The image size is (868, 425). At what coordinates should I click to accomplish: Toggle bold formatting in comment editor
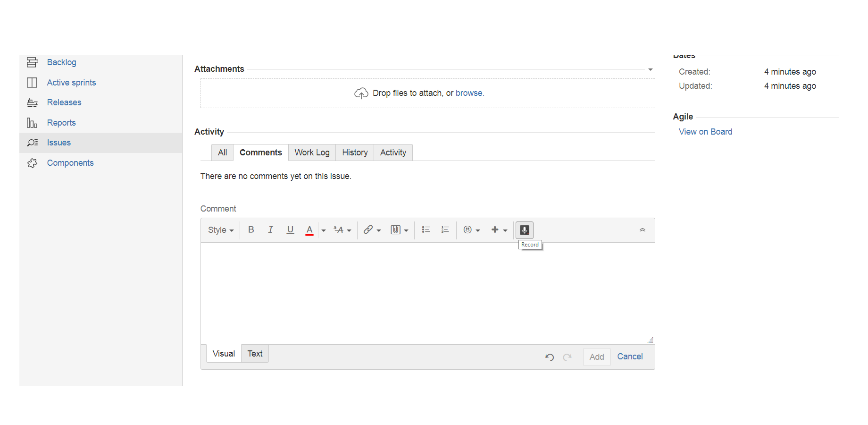point(251,230)
